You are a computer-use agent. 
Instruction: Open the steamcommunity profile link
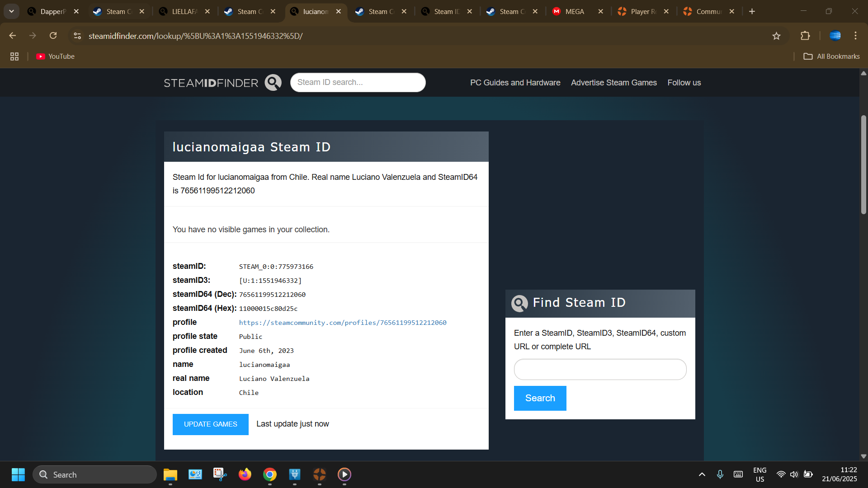pyautogui.click(x=343, y=323)
